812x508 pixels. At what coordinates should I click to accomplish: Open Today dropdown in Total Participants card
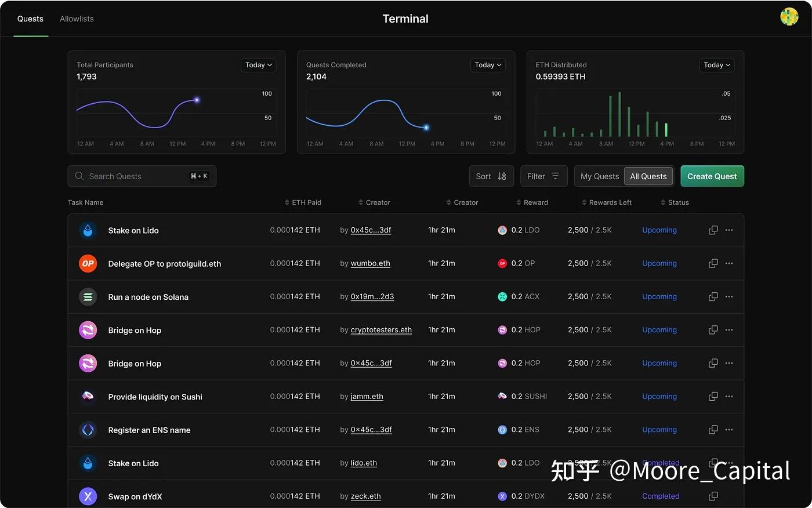coord(258,65)
